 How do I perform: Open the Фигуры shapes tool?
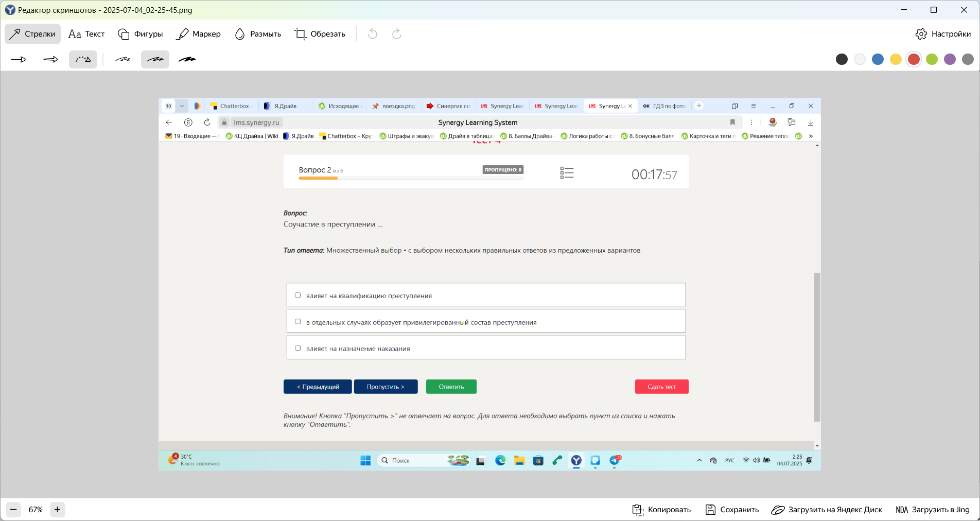tap(140, 34)
